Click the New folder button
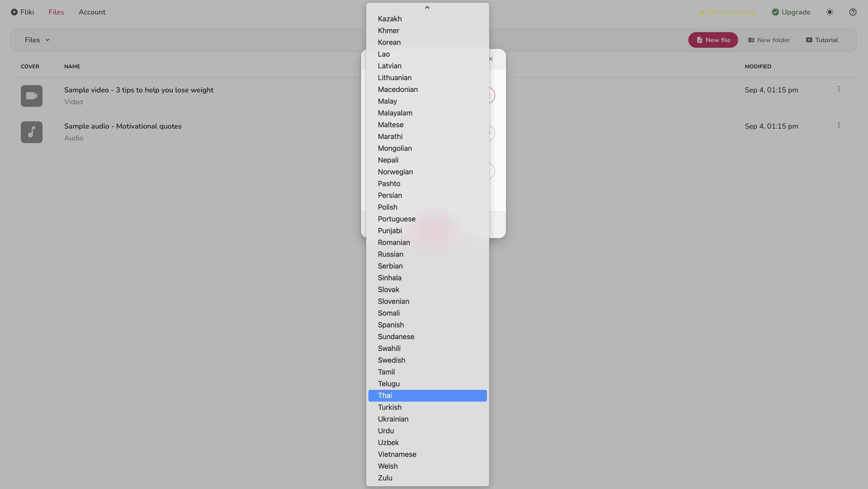 [x=769, y=40]
